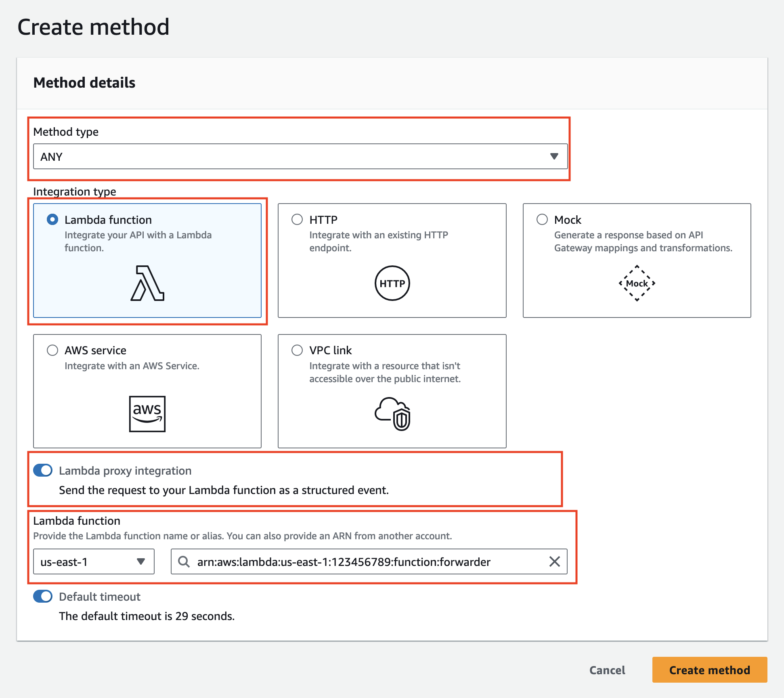Click the cloud shield VPC link icon
The height and width of the screenshot is (698, 784).
[x=392, y=414]
